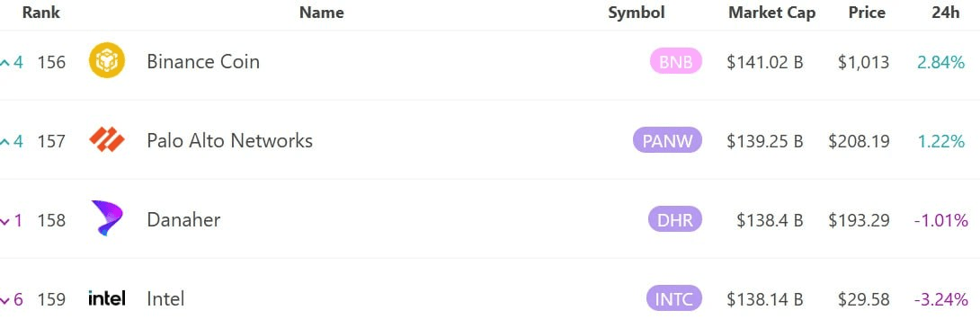Image resolution: width=980 pixels, height=328 pixels.
Task: Sort table by Price header
Action: click(x=867, y=13)
